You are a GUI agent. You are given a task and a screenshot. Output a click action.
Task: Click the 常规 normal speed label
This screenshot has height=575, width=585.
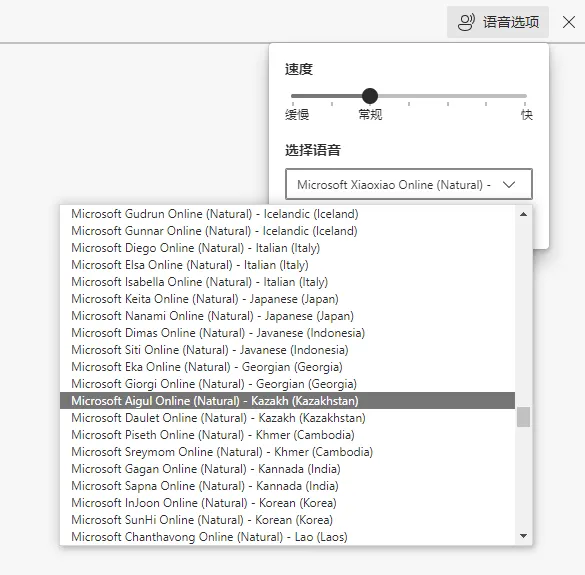(370, 115)
